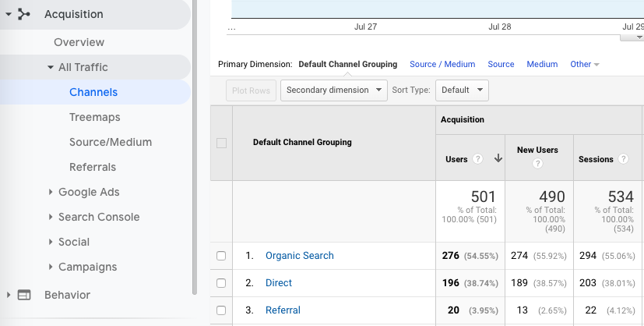Screen dimensions: 644x326
Task: Open the Other dimension dropdown
Action: (x=585, y=64)
